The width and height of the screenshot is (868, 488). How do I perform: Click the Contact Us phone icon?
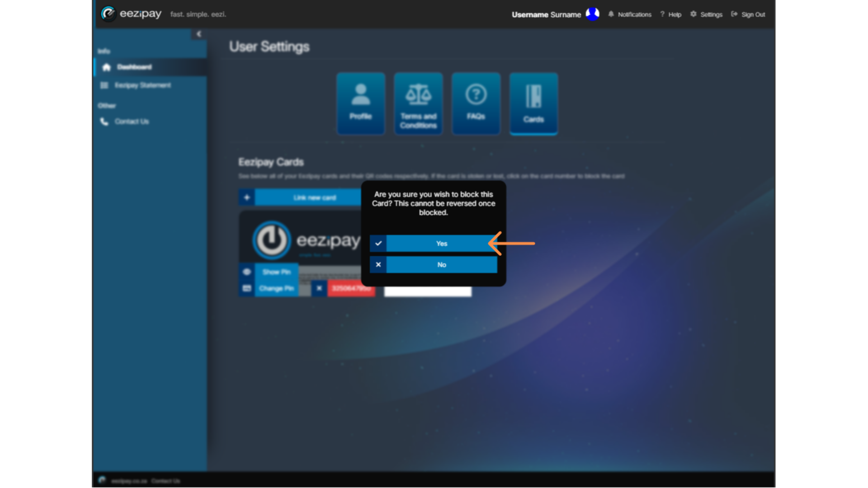click(x=104, y=122)
